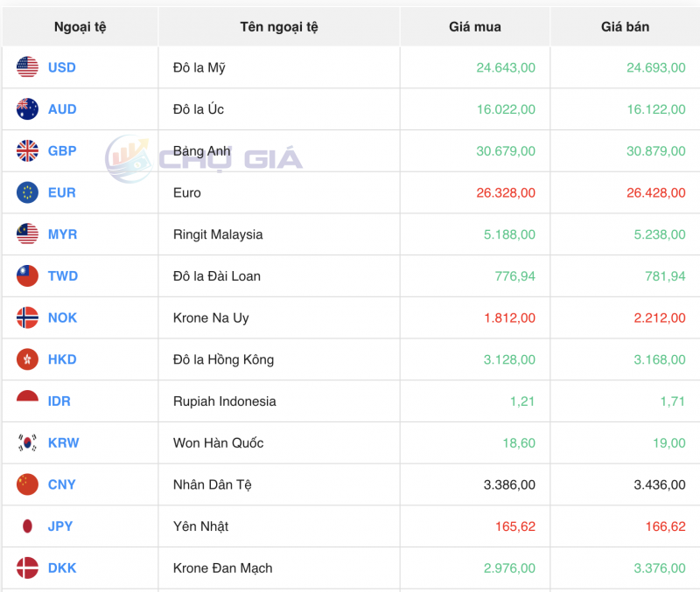Click the Đô la Mỹ name cell
Image resolution: width=700 pixels, height=592 pixels.
[x=199, y=67]
